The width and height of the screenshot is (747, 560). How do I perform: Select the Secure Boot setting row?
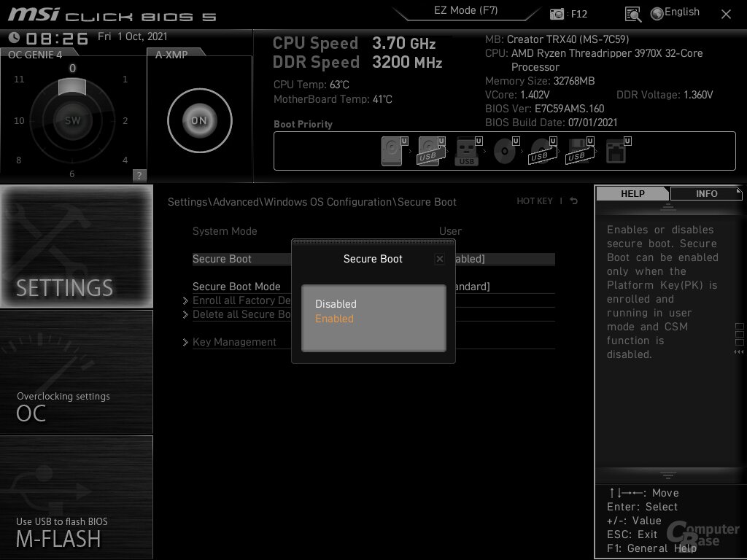(x=373, y=259)
